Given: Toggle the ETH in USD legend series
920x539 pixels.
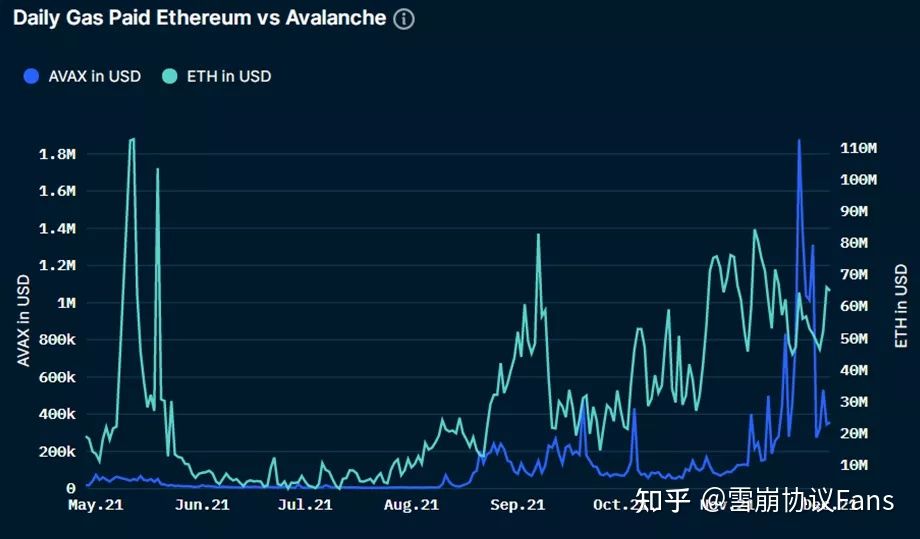Looking at the screenshot, I should [217, 76].
